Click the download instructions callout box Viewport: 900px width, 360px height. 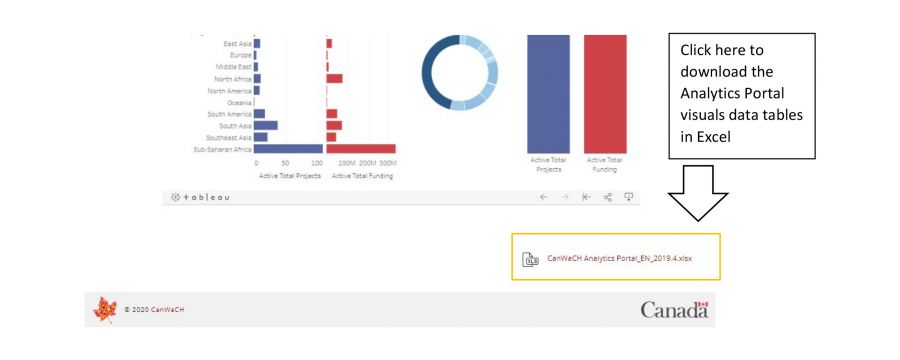pyautogui.click(x=742, y=96)
